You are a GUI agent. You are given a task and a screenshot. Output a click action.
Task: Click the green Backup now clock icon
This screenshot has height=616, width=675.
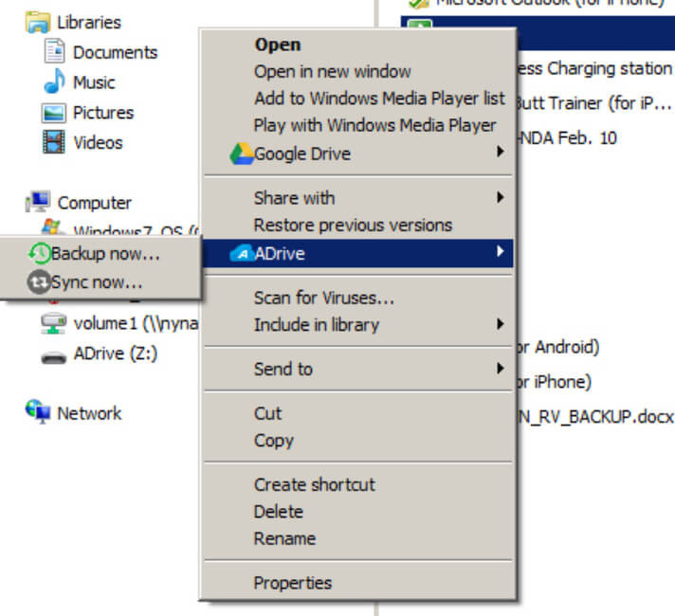tap(40, 253)
